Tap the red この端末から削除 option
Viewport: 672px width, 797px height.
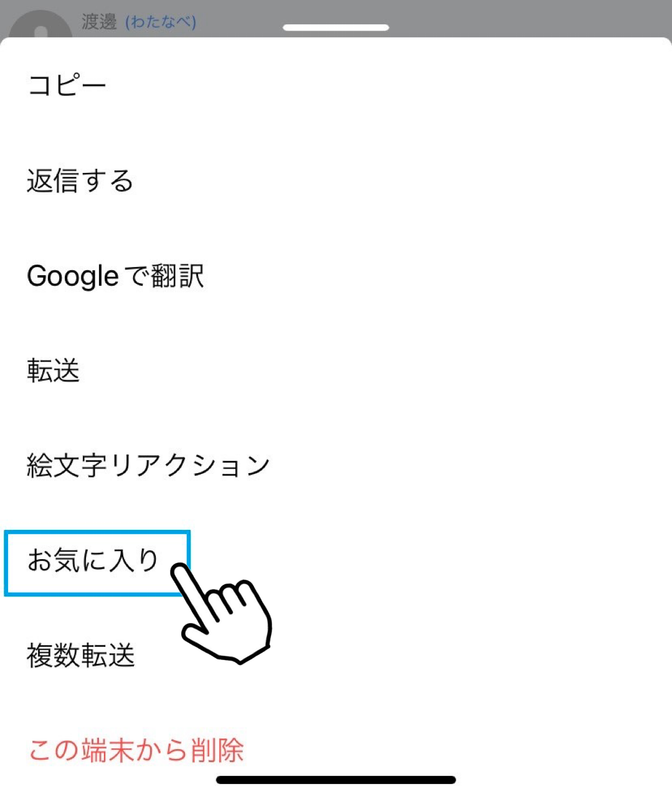[136, 750]
